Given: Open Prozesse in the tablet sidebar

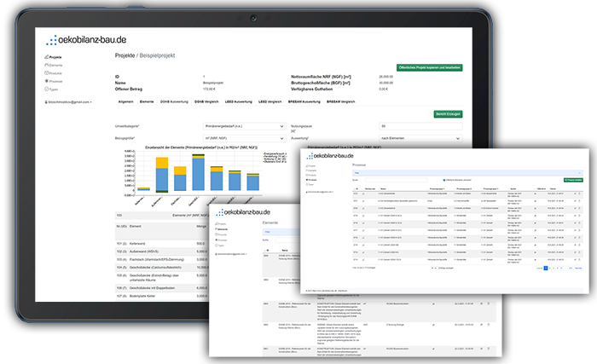Looking at the screenshot, I should (x=53, y=81).
